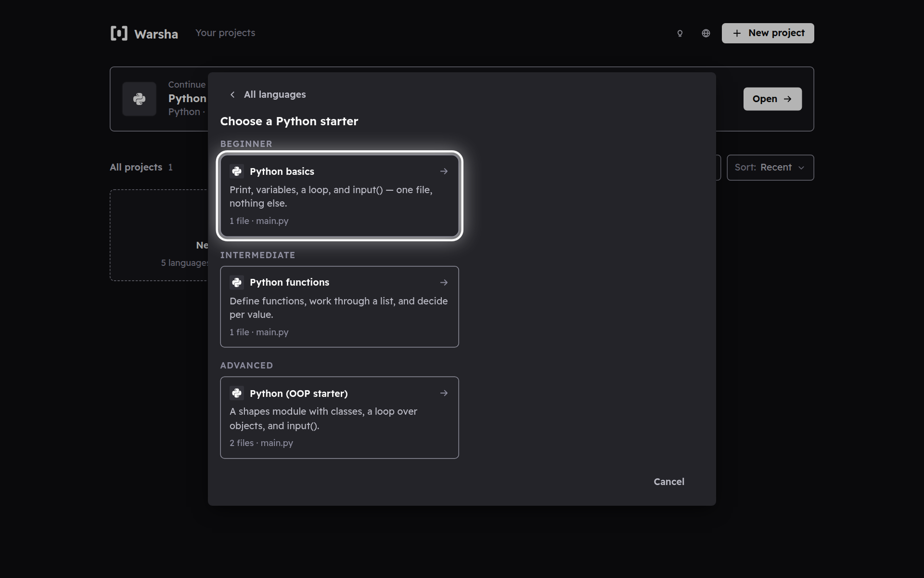
Task: Expand the Sort: Recent dropdown
Action: (x=770, y=168)
